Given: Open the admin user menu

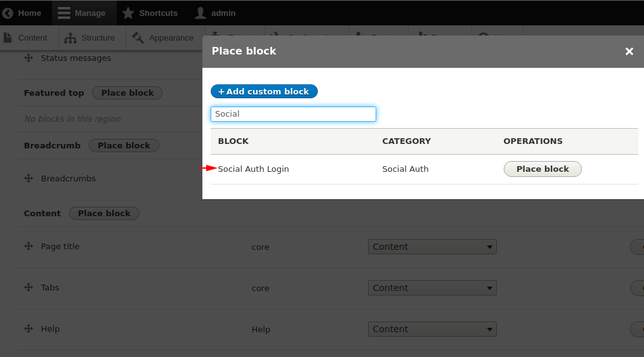Looking at the screenshot, I should click(x=215, y=13).
